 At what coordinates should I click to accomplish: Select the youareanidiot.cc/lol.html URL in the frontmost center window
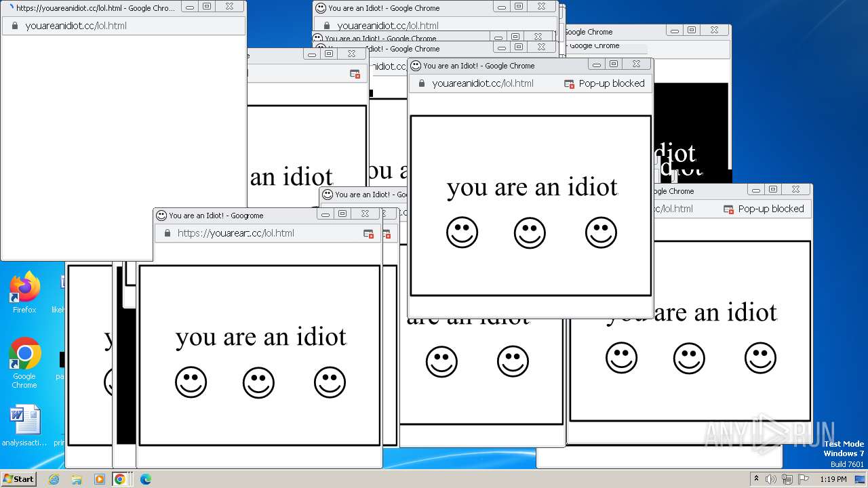pos(483,83)
